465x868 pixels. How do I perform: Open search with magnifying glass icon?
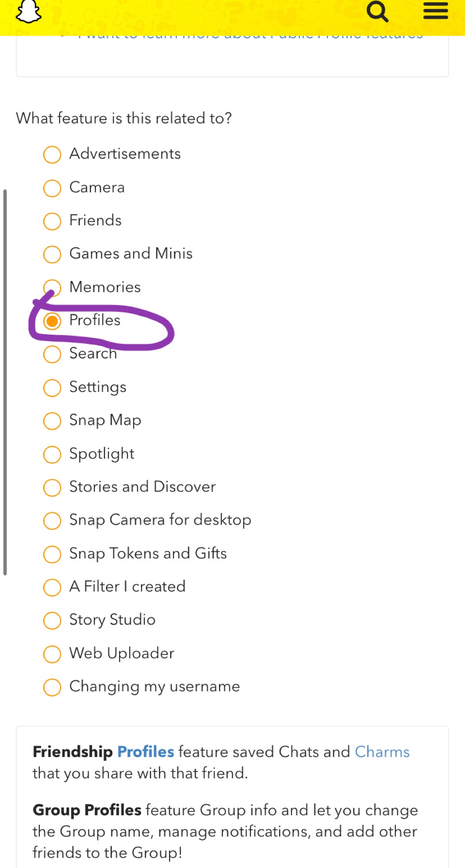click(x=377, y=11)
